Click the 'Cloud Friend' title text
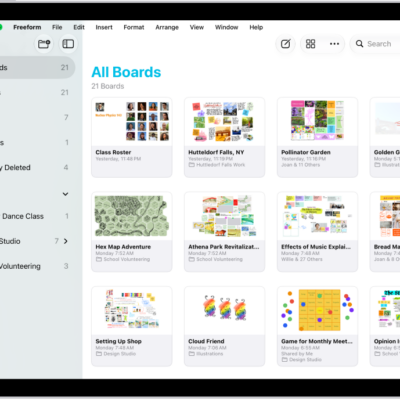This screenshot has height=400, width=400. [206, 341]
